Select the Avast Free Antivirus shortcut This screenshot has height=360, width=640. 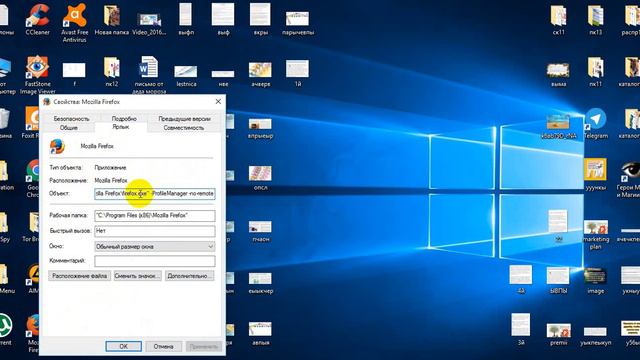(x=74, y=22)
